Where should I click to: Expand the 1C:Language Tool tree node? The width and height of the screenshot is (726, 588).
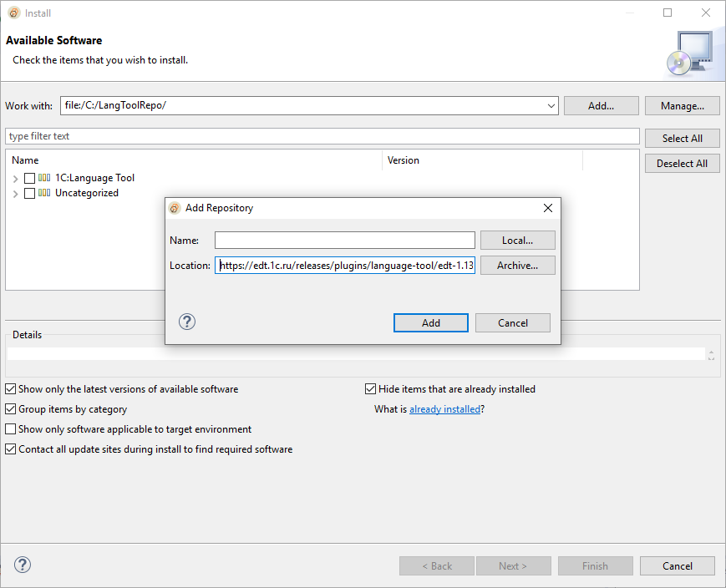click(16, 179)
